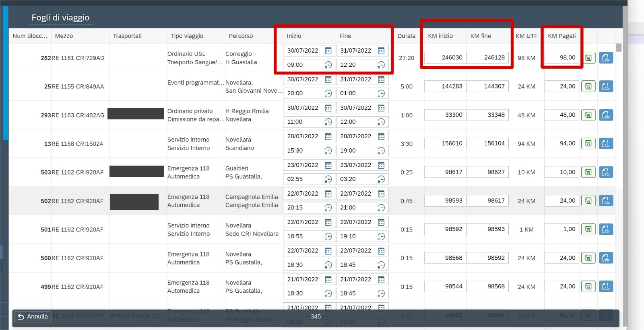
Task: Click the KM Pagati column header
Action: pyautogui.click(x=561, y=36)
